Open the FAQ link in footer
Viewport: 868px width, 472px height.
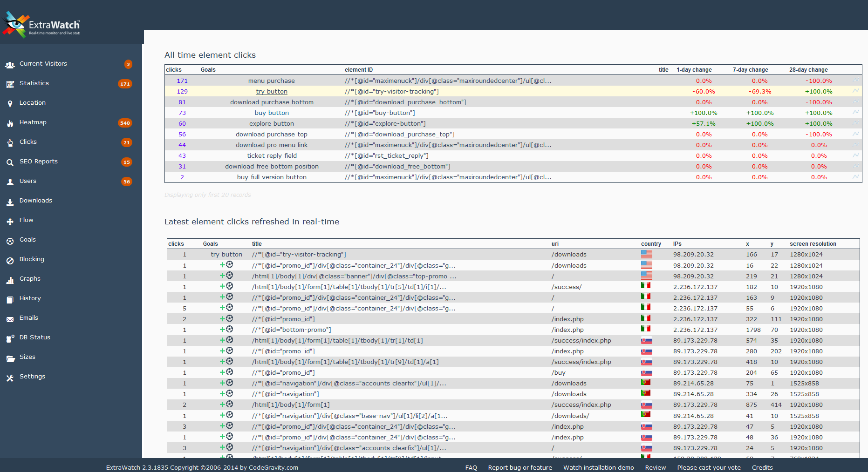coord(471,467)
